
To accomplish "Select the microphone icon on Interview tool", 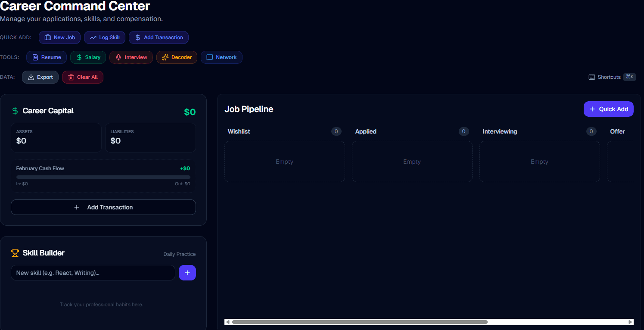I will [x=118, y=57].
